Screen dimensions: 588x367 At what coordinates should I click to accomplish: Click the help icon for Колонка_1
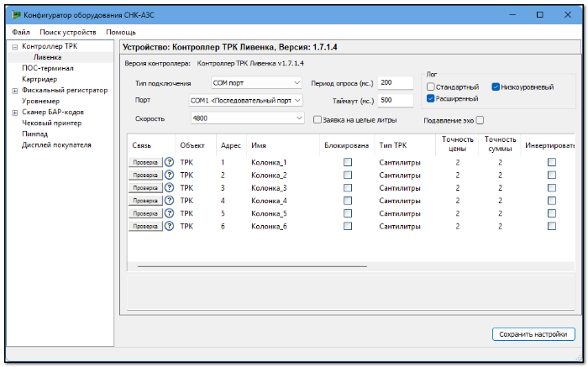[170, 162]
